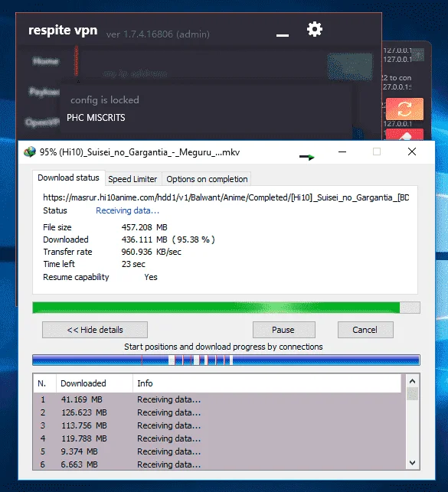
Task: Click the orange refresh button in vpn panel
Action: (x=404, y=109)
